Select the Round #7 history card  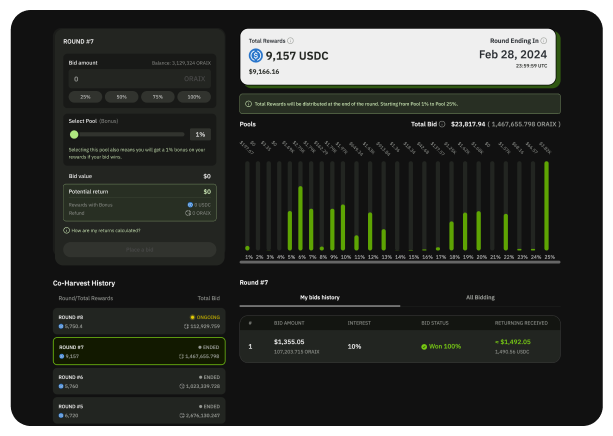click(139, 351)
